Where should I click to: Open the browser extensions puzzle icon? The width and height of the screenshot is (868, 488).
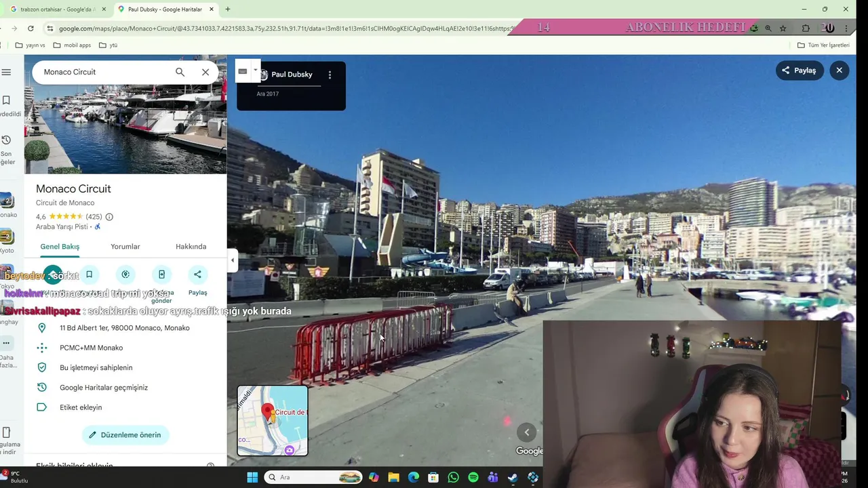806,28
